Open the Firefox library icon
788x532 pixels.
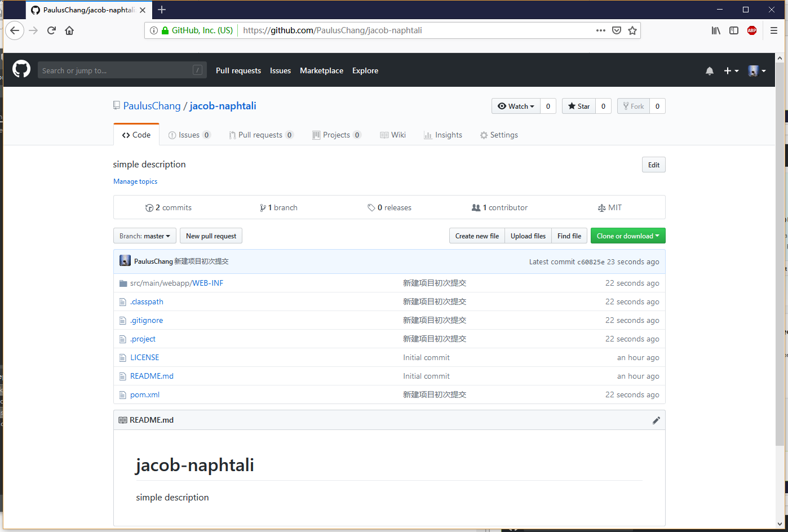point(716,30)
